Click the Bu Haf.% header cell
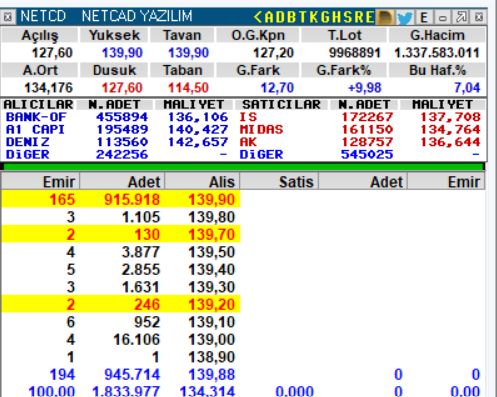 (x=437, y=70)
